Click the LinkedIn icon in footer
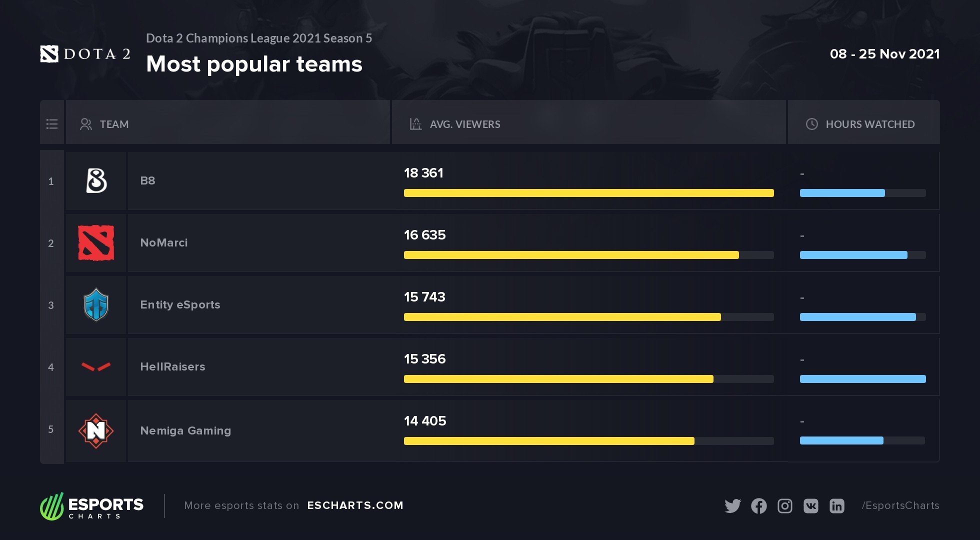This screenshot has height=540, width=980. point(836,506)
